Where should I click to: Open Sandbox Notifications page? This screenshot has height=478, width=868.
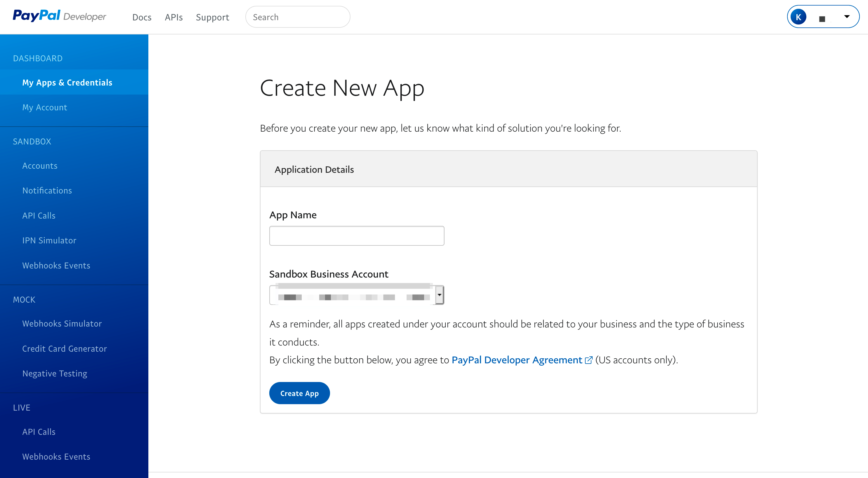pos(47,191)
